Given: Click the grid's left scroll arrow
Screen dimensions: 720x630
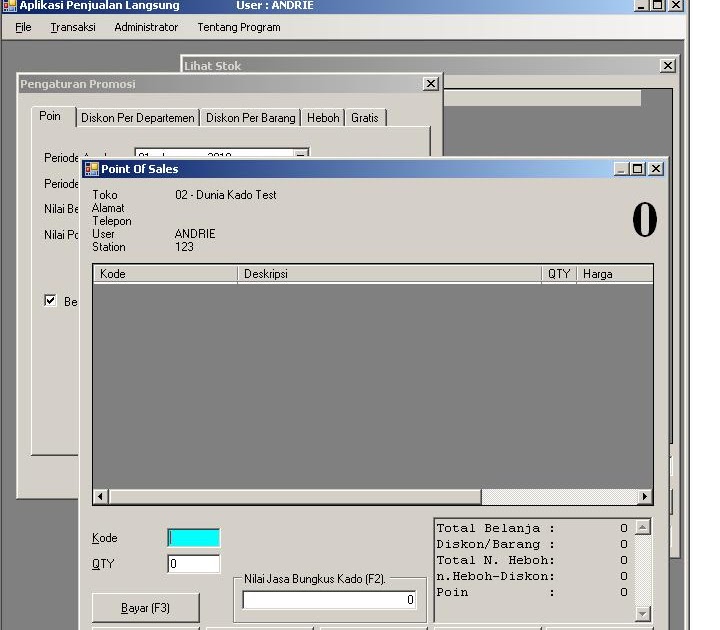Looking at the screenshot, I should tap(101, 496).
